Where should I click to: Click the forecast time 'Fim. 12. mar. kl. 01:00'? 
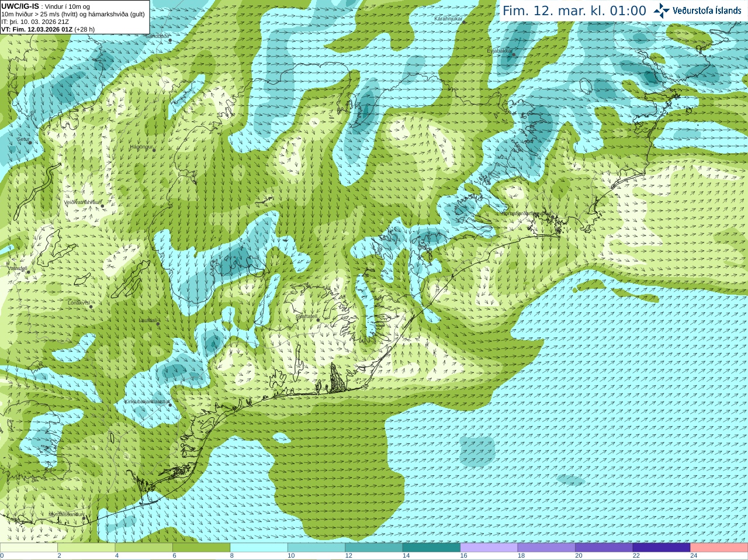coord(574,11)
